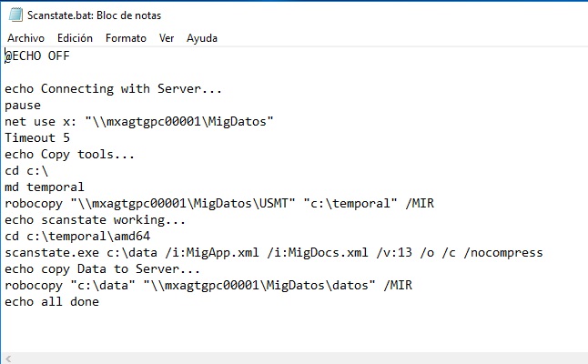Screen dimensions: 588x364
Task: Open the Ayuda menu
Action: point(202,38)
